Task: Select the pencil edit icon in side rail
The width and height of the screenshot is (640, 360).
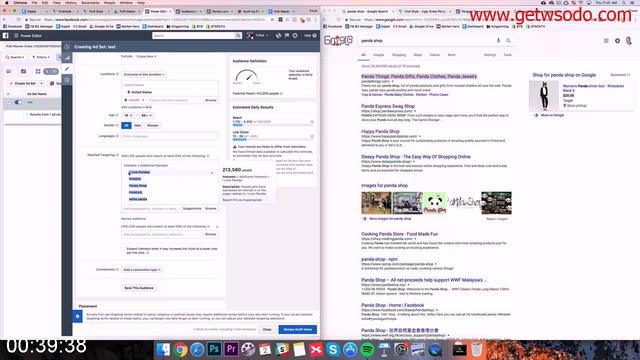Action: (67, 69)
